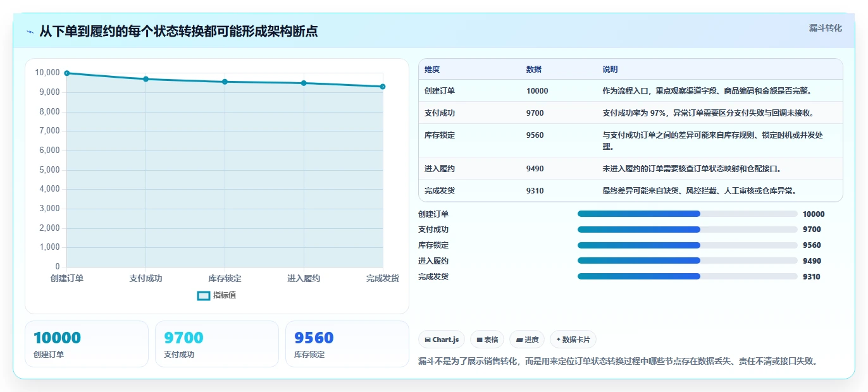Click the 完成发货 progress bar
The image size is (868, 392).
[688, 276]
